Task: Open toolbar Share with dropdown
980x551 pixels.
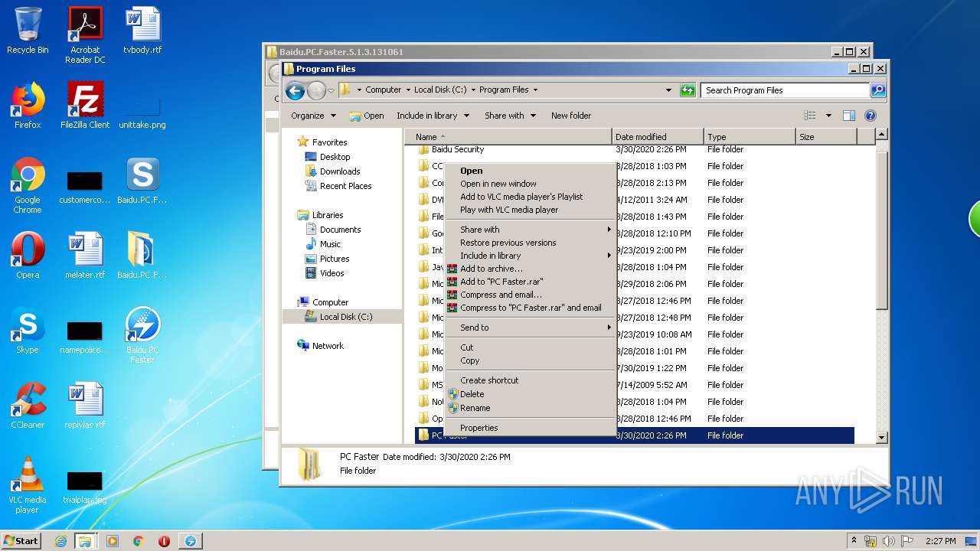Action: pyautogui.click(x=510, y=116)
